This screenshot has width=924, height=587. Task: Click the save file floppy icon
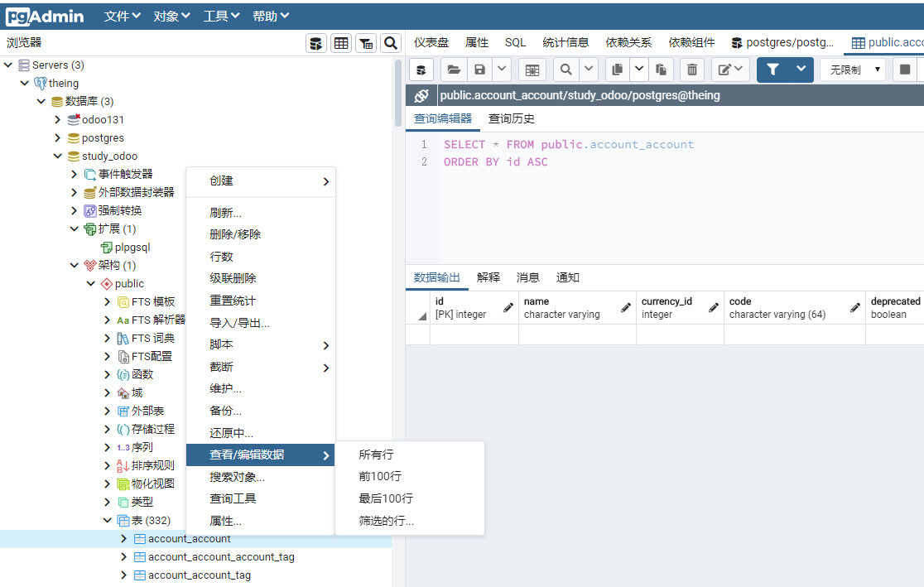click(x=479, y=70)
